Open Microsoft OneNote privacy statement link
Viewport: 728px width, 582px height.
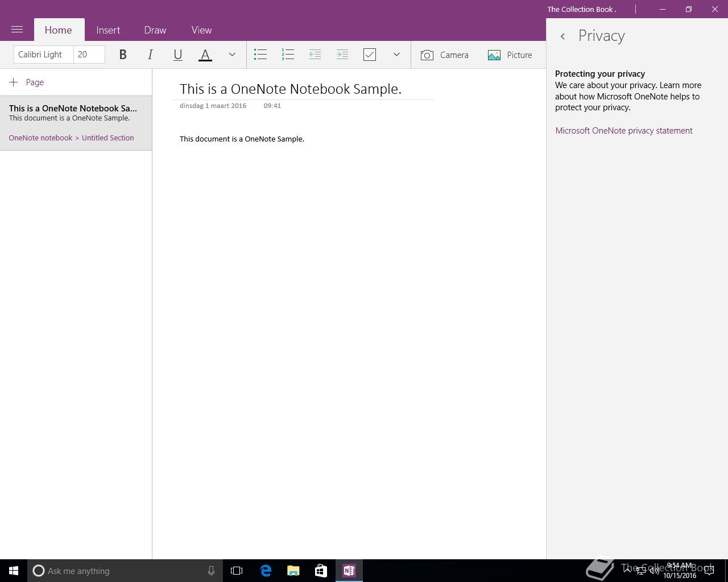(x=624, y=131)
